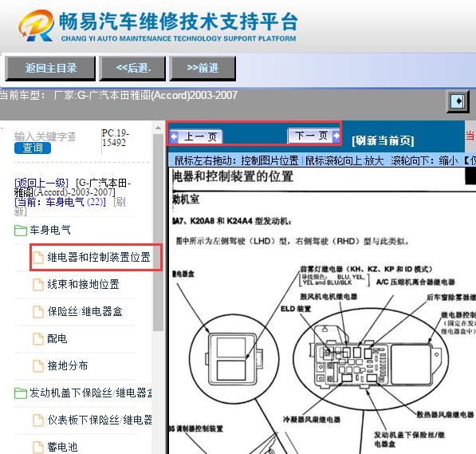Image resolution: width=476 pixels, height=454 pixels.
Task: Click page icon beside 仪表板下保险丝/继电器
Action: tap(38, 420)
